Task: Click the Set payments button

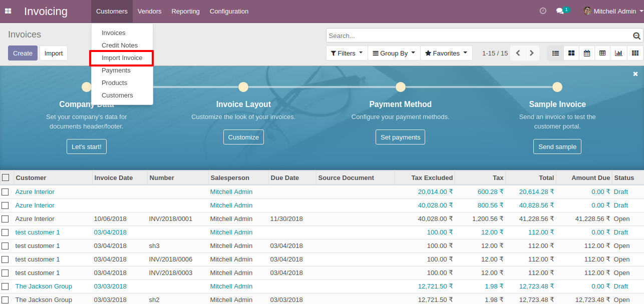Action: pyautogui.click(x=400, y=137)
